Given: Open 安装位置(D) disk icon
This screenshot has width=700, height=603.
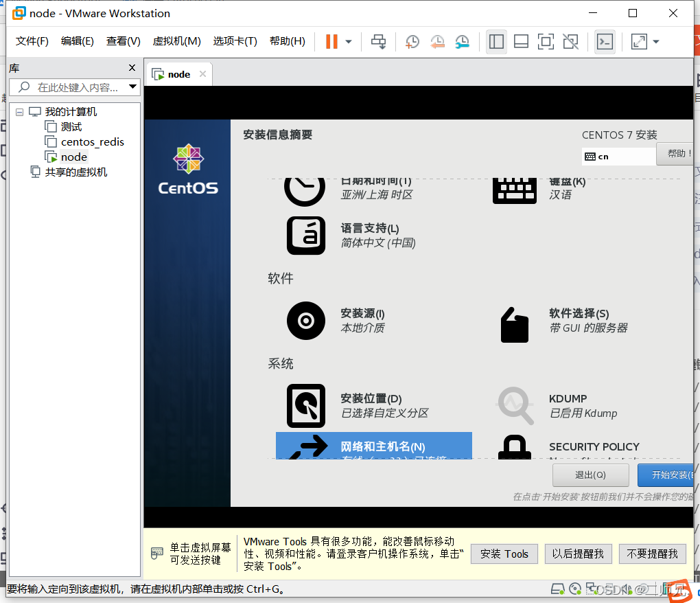Looking at the screenshot, I should (x=306, y=406).
